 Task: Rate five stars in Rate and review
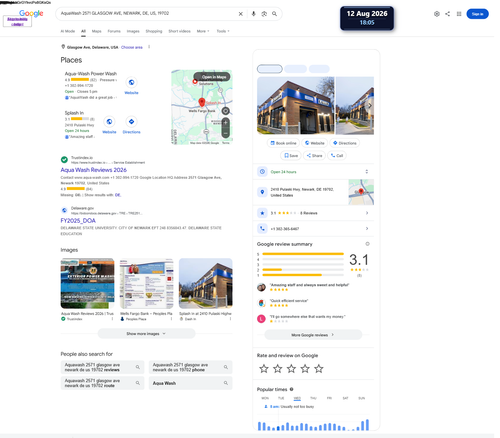pyautogui.click(x=319, y=369)
